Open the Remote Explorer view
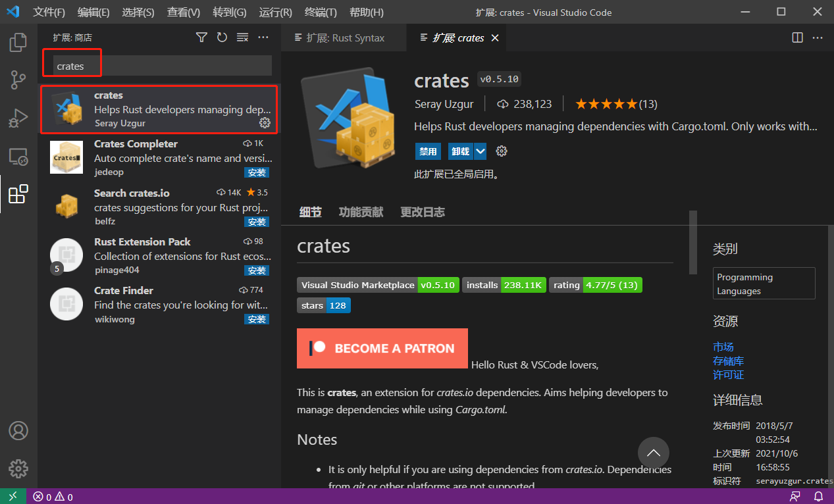This screenshot has height=504, width=834. [x=18, y=157]
